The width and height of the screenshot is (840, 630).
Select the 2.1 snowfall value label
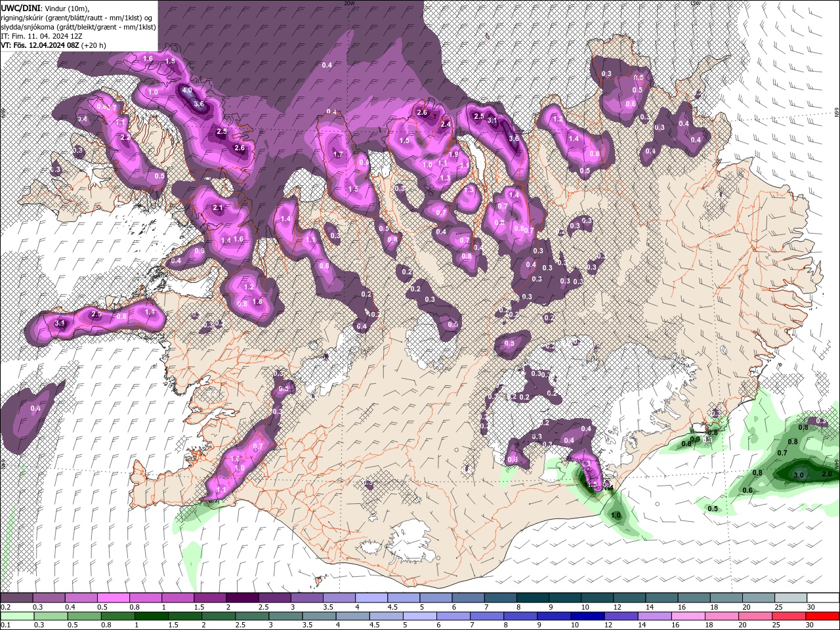pyautogui.click(x=219, y=208)
